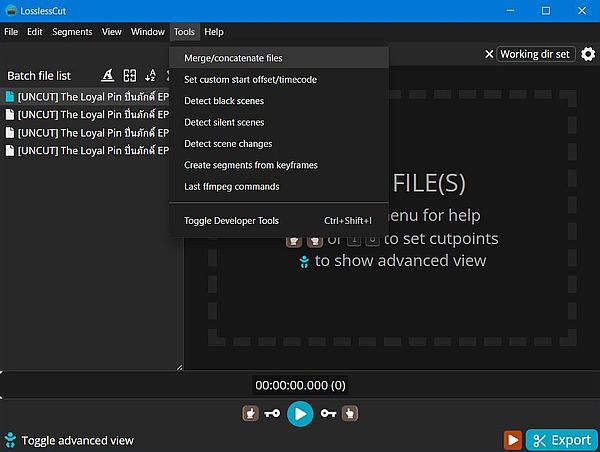The height and width of the screenshot is (452, 600).
Task: Select Set custom start offset/timecode
Action: click(x=279, y=79)
